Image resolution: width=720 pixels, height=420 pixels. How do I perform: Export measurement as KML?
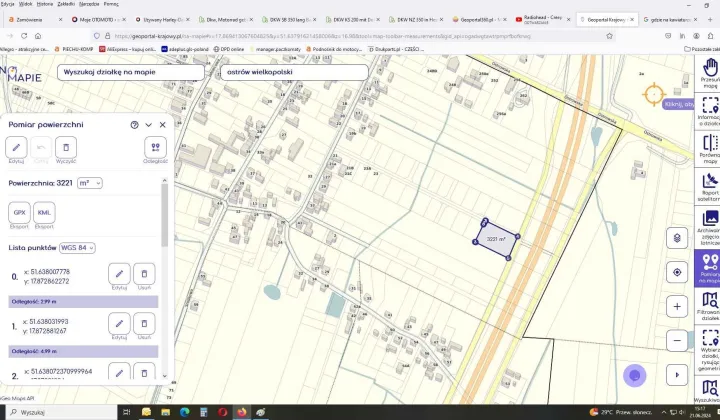pyautogui.click(x=44, y=213)
